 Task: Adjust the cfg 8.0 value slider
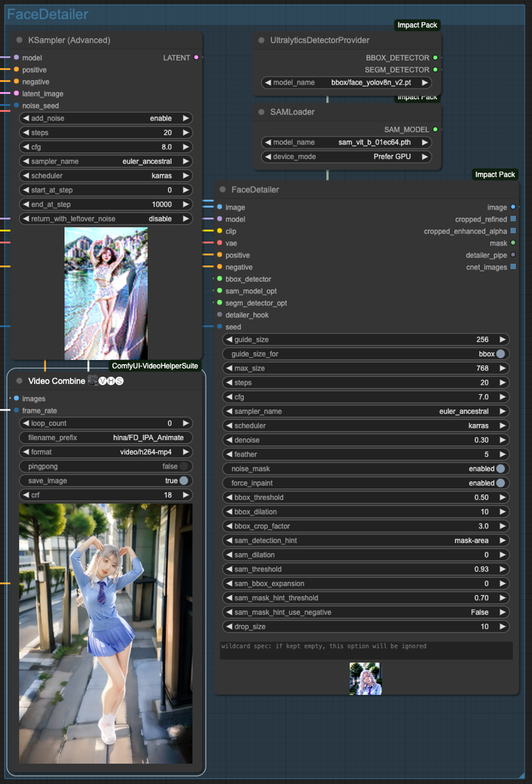(106, 147)
